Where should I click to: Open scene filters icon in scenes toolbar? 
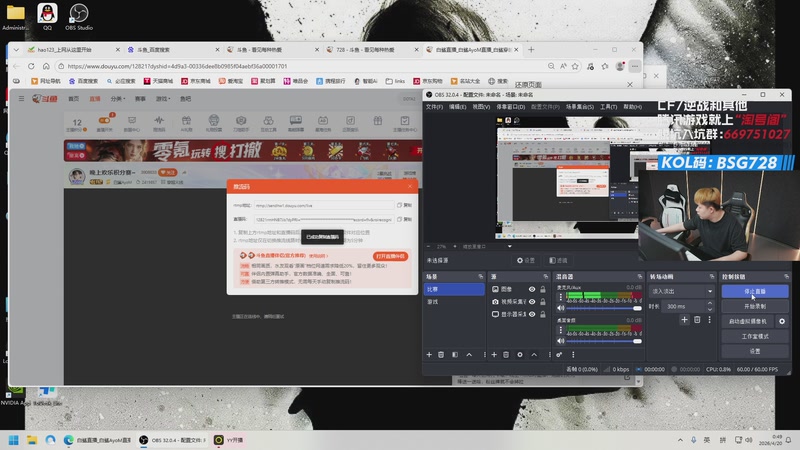pos(455,355)
